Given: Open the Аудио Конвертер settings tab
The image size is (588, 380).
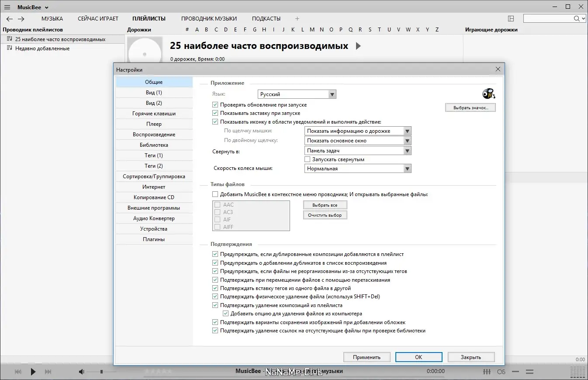Looking at the screenshot, I should pyautogui.click(x=154, y=218).
